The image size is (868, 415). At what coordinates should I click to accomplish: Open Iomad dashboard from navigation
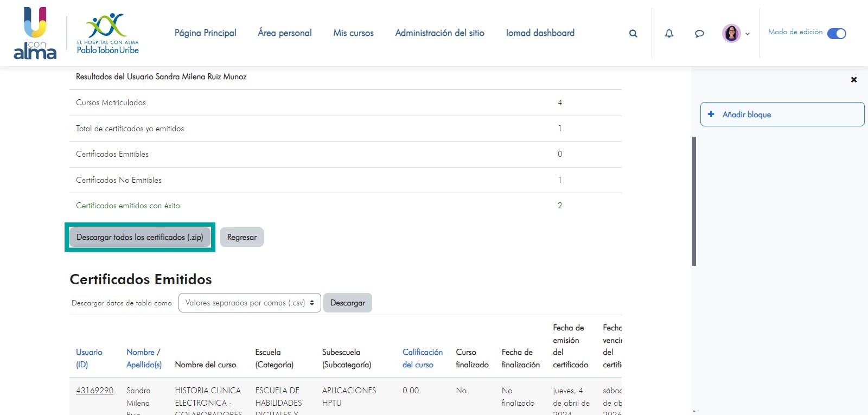pyautogui.click(x=540, y=33)
